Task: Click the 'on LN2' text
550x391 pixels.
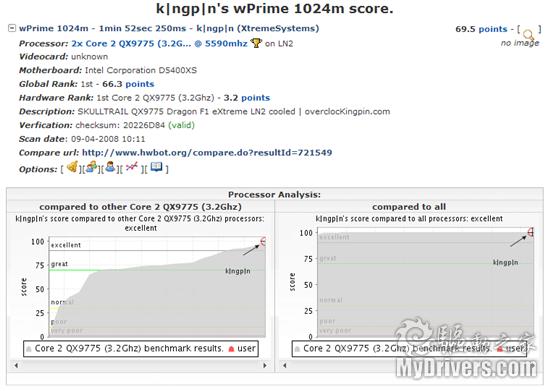Action: click(279, 43)
